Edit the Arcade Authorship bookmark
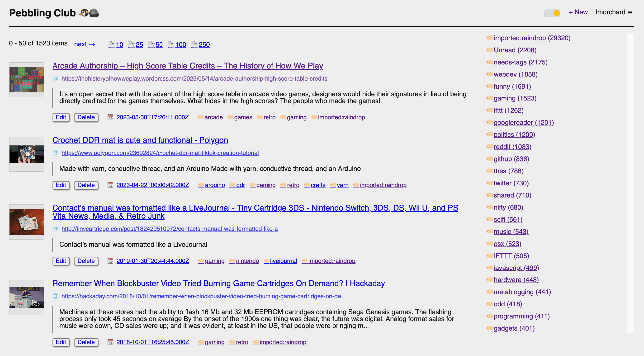The width and height of the screenshot is (644, 356). coord(61,117)
